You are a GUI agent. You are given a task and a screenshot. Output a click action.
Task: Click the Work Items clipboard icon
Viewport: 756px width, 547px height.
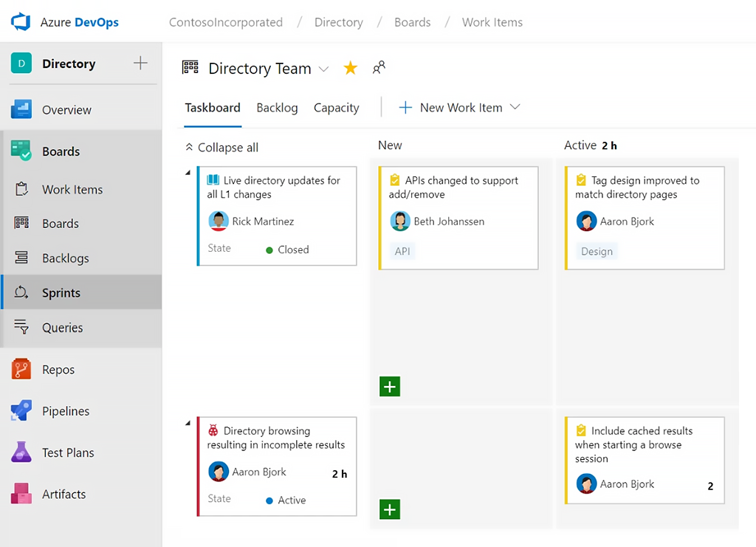(x=21, y=189)
